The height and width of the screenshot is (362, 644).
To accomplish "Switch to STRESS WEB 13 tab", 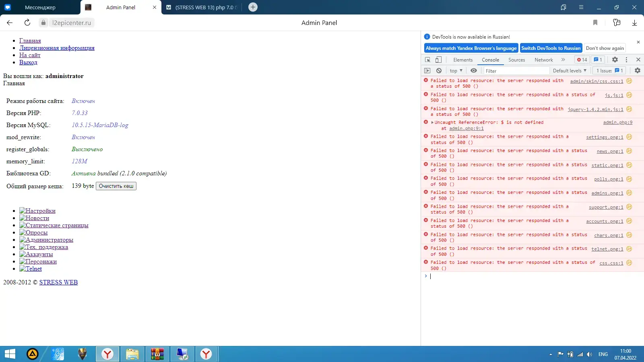I will click(201, 7).
